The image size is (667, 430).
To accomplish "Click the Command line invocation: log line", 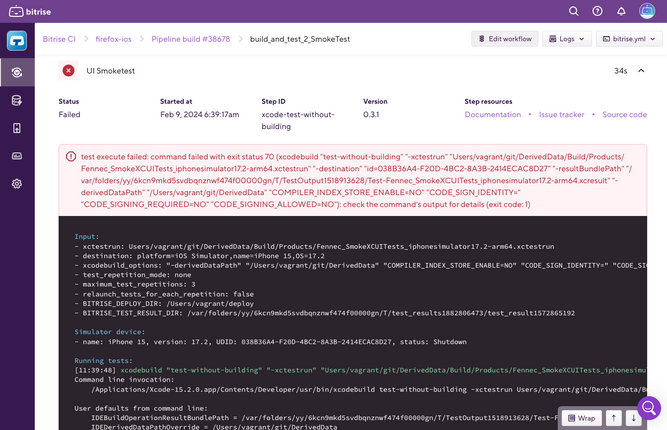I will click(124, 379).
